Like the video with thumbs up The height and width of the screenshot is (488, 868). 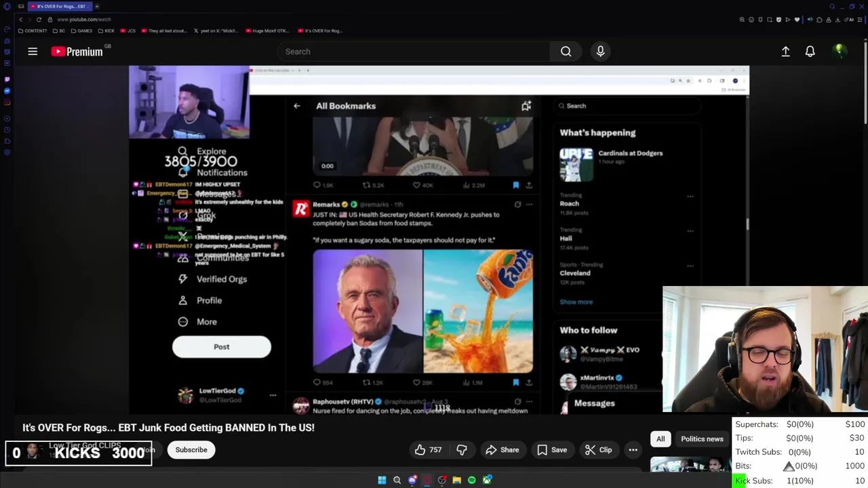click(x=428, y=450)
